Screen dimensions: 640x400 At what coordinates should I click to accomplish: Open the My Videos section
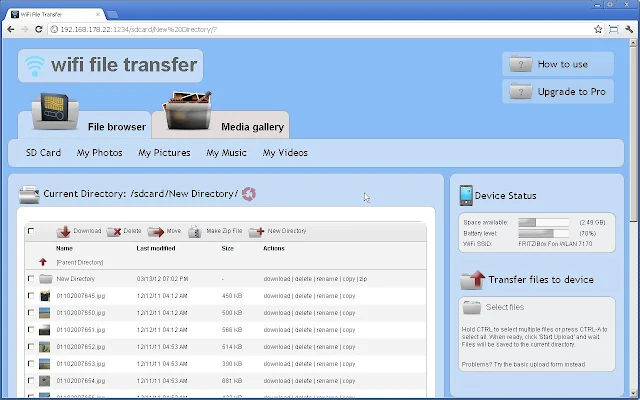[x=285, y=153]
